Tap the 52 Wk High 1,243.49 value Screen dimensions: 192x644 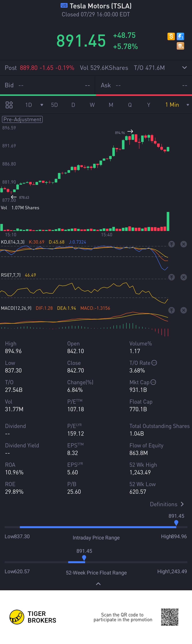(140, 472)
